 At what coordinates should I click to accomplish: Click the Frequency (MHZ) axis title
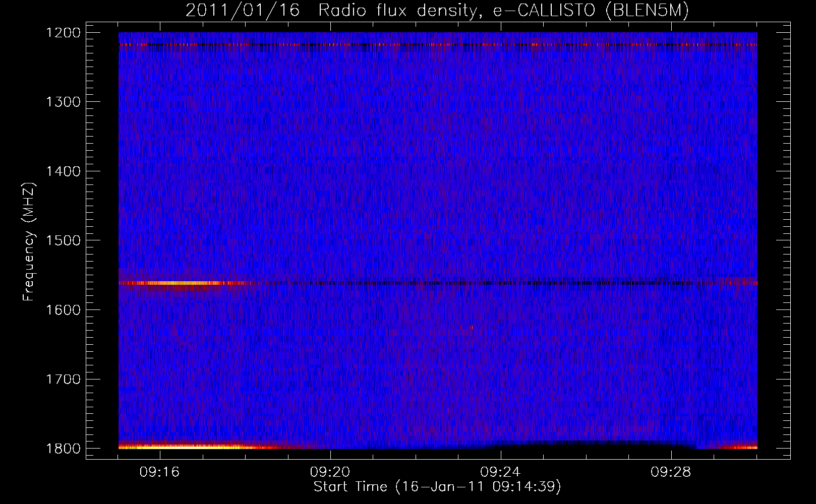click(x=29, y=241)
